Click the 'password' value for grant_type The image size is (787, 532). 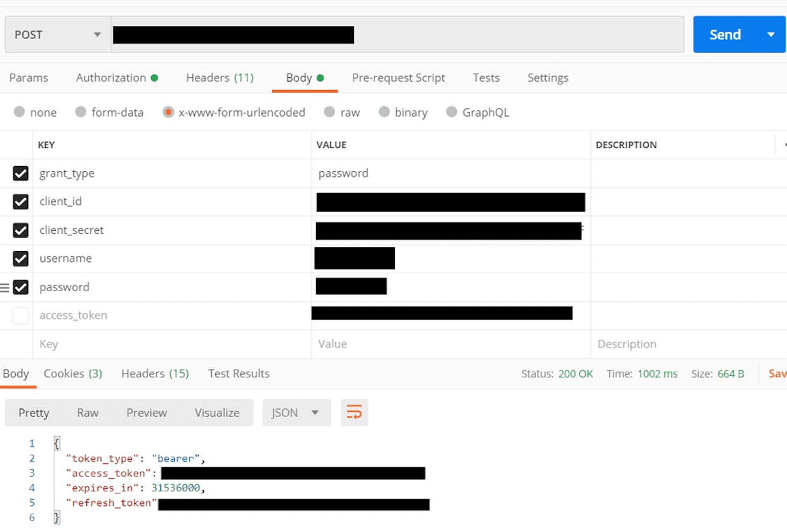coord(343,173)
